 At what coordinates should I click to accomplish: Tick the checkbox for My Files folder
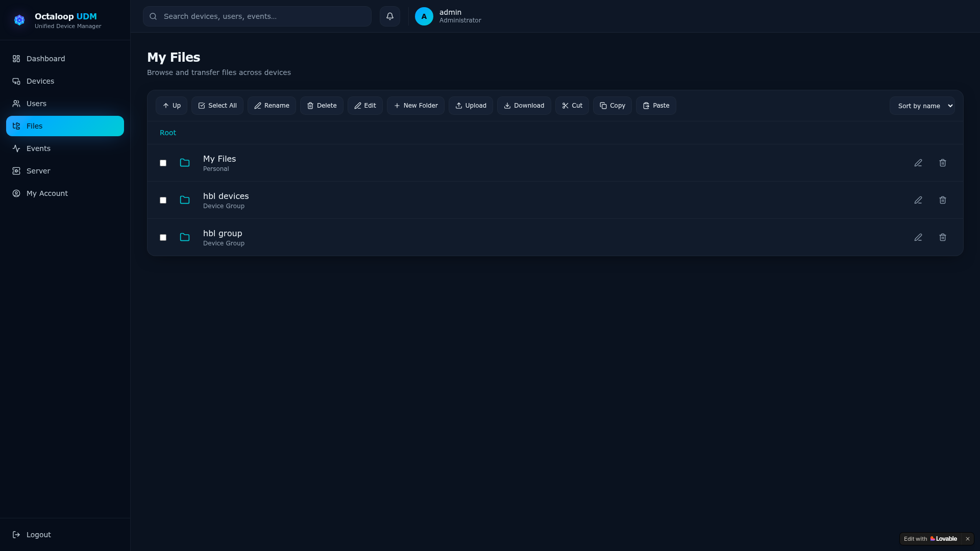point(163,163)
